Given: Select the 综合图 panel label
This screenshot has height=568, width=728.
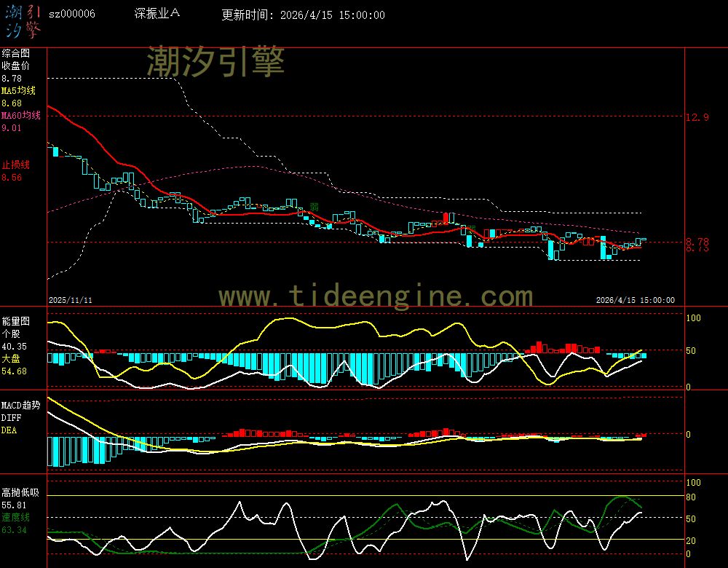Looking at the screenshot, I should tap(16, 53).
